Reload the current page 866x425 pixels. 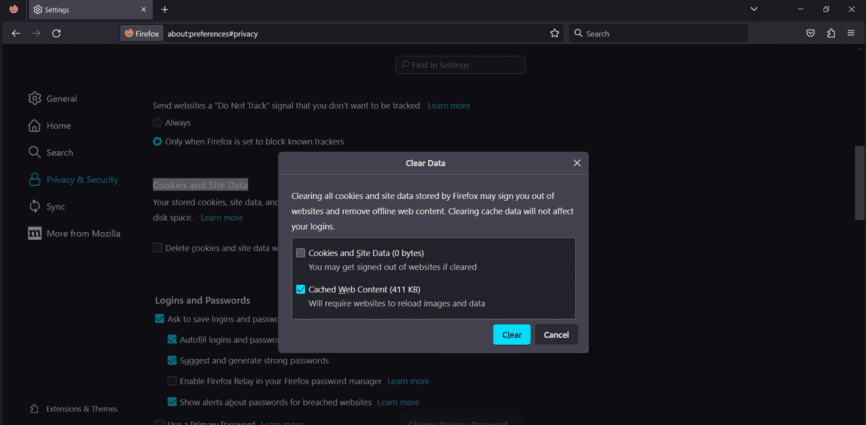(x=56, y=33)
